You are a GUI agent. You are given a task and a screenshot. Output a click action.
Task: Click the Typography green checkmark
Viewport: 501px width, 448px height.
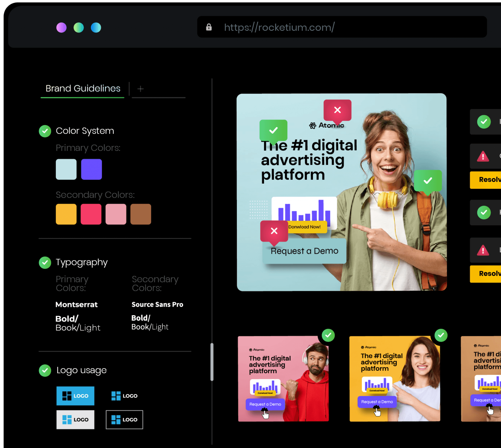45,262
